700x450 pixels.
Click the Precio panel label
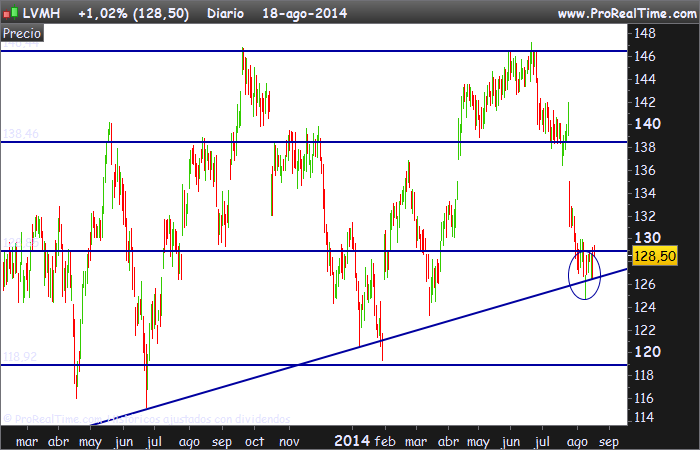(x=22, y=33)
